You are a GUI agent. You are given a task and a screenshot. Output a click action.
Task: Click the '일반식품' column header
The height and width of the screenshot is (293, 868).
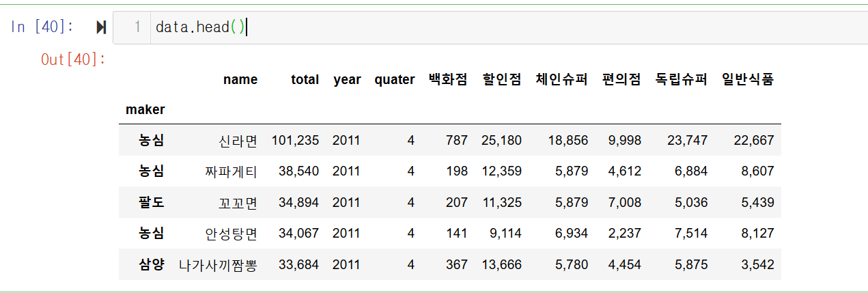748,79
